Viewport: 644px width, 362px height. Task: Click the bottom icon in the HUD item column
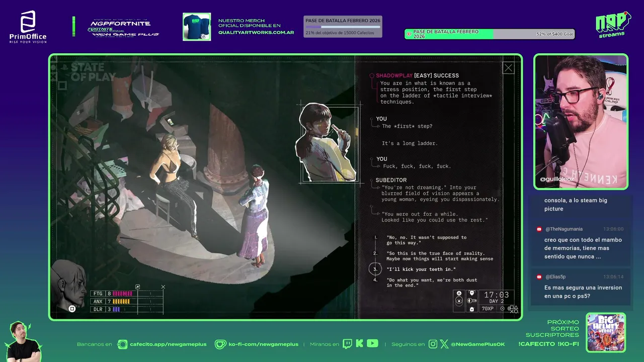click(471, 309)
